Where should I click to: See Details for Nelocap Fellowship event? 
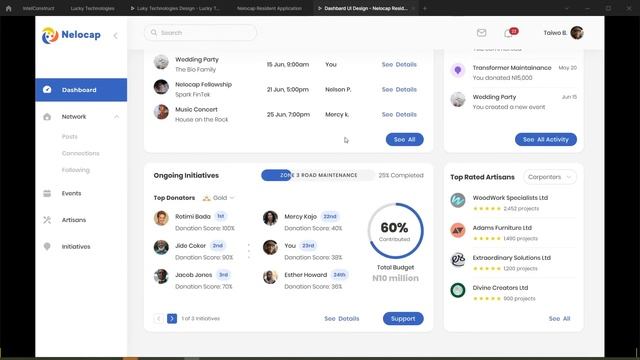[x=399, y=89]
